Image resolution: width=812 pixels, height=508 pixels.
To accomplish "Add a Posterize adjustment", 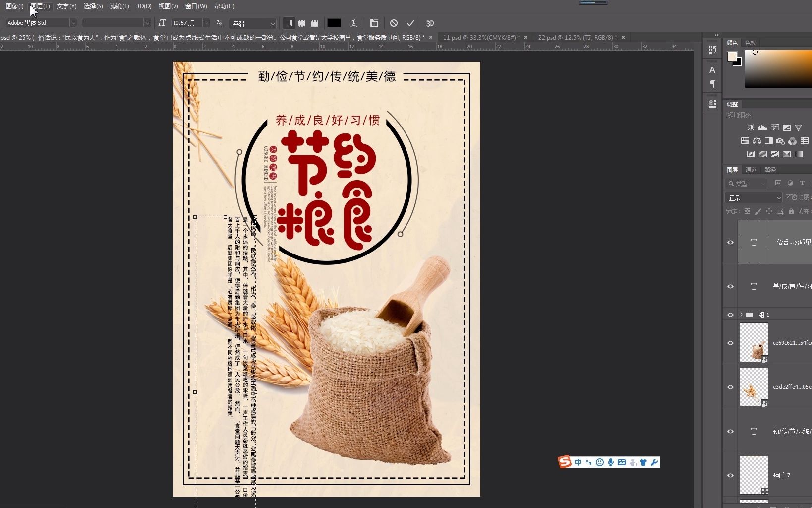I will [x=762, y=154].
